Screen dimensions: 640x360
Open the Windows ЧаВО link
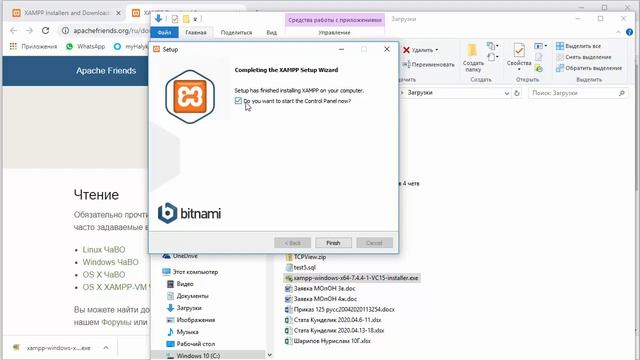111,262
